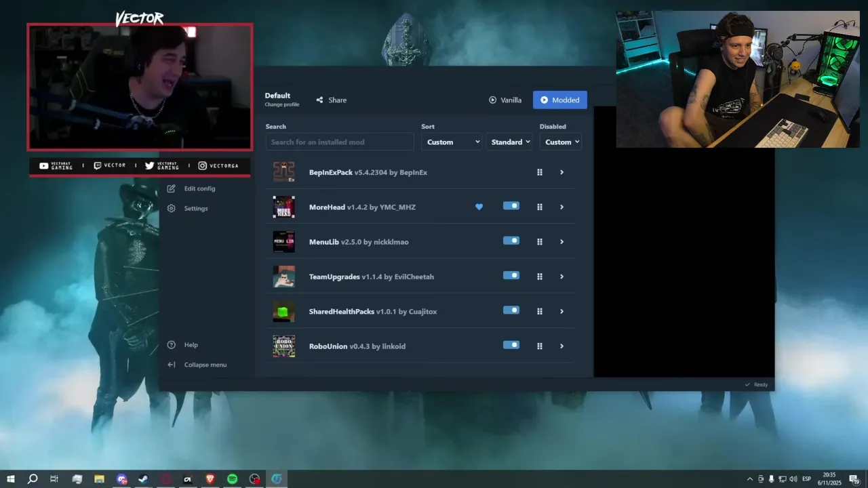Viewport: 868px width, 488px height.
Task: Select the RoboUnion v0.4.3 by linkoid title
Action: 357,346
